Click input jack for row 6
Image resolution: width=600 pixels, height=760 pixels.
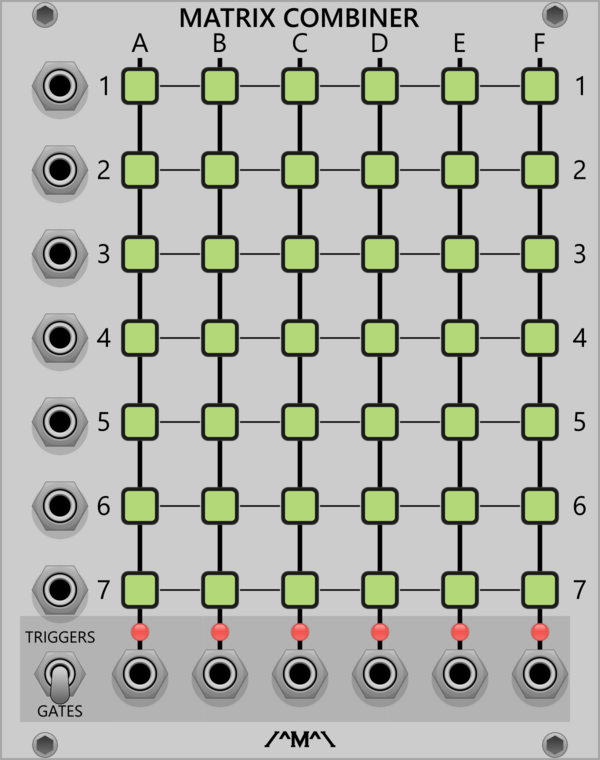coord(60,506)
